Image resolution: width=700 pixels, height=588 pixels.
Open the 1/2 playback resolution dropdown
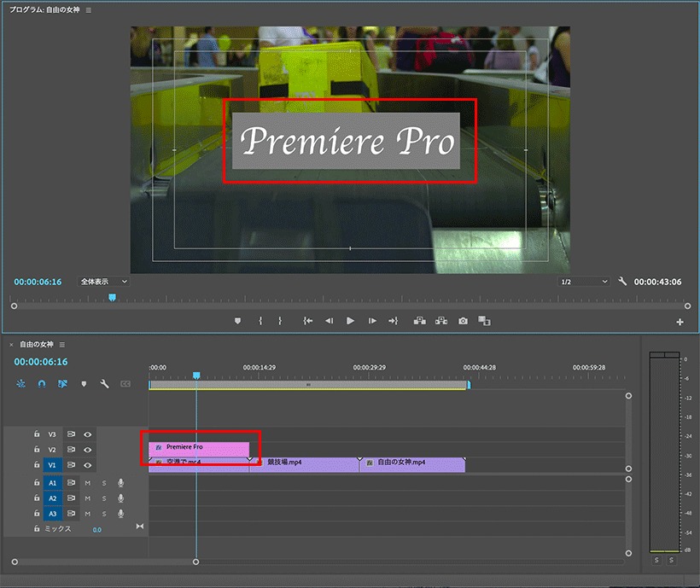[x=585, y=282]
